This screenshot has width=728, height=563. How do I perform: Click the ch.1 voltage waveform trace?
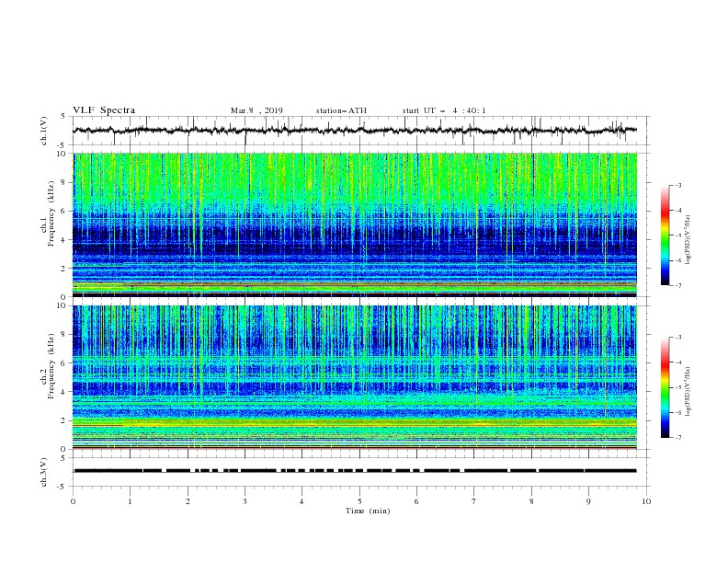(355, 131)
